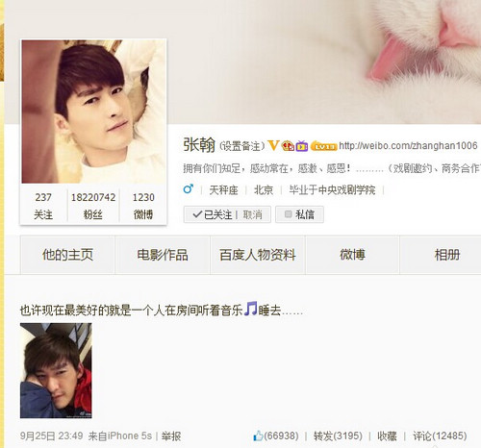The width and height of the screenshot is (481, 448).
Task: Open comments via 评论(12485)
Action: 440,436
